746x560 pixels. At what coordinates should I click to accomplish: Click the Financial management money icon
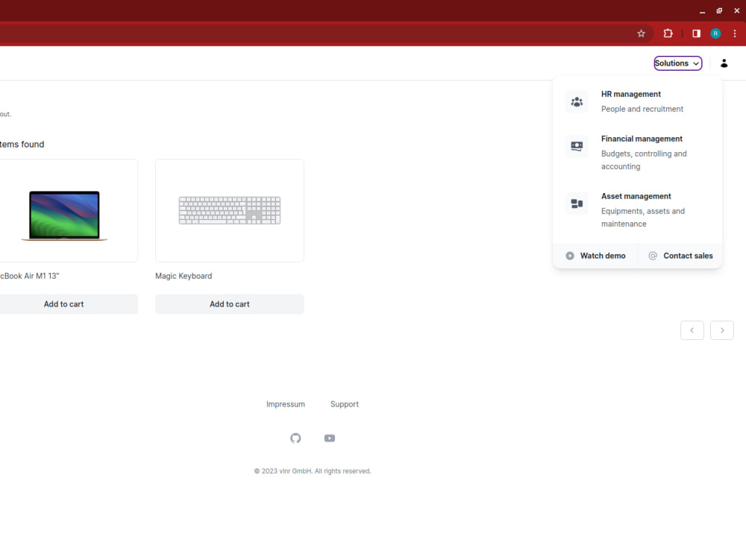577,146
